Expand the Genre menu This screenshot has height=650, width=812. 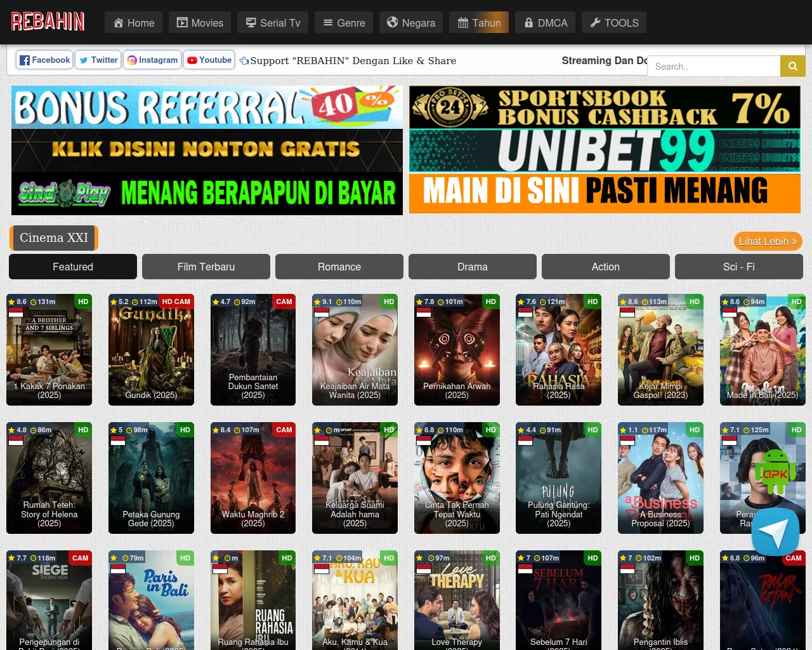(x=344, y=23)
